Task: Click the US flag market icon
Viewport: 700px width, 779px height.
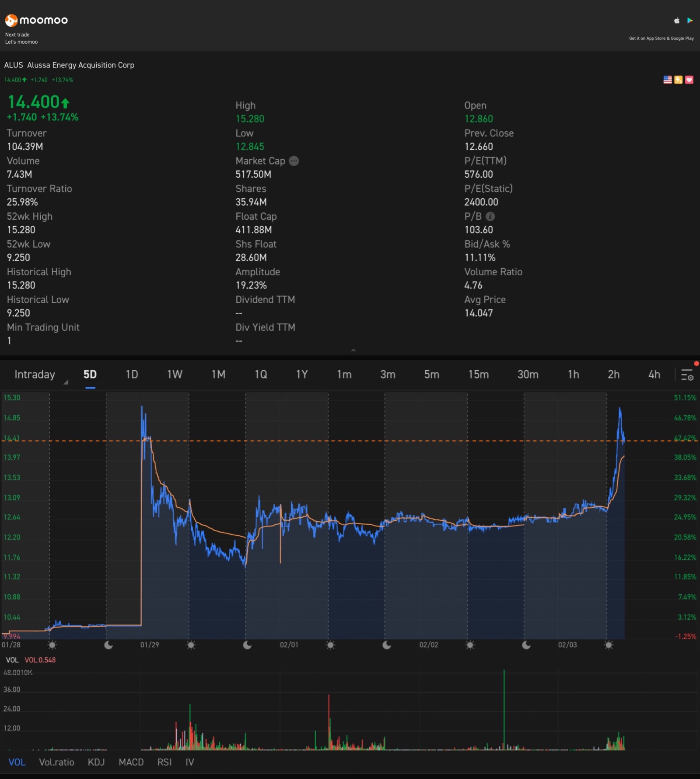Action: click(668, 80)
